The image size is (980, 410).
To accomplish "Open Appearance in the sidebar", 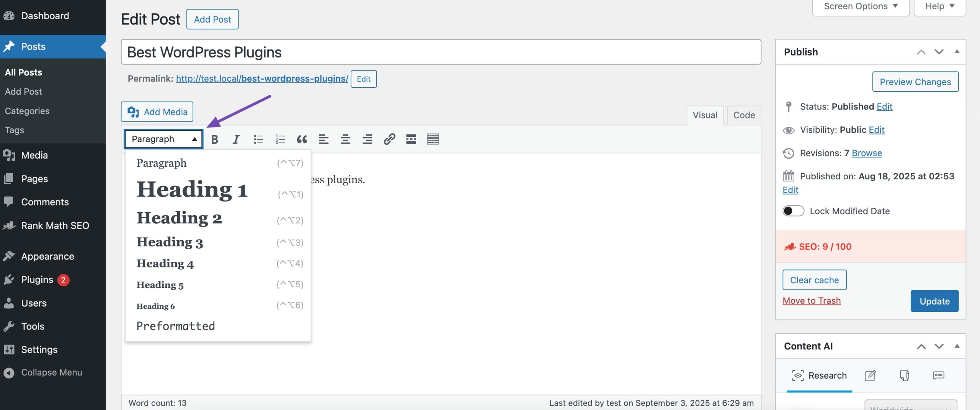I will click(53, 256).
